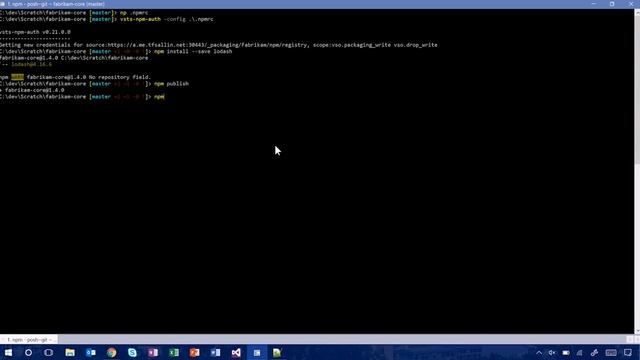Open Task View from the taskbar

coord(49,353)
